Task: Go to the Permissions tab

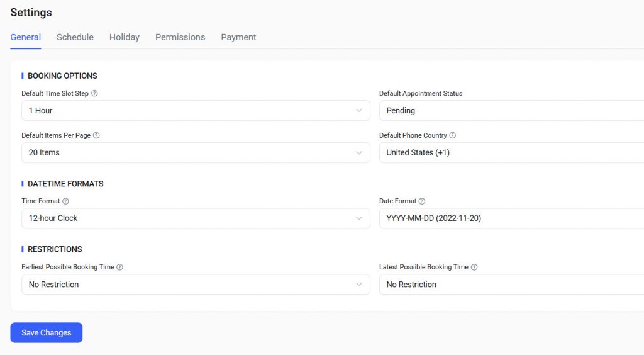Action: [x=180, y=37]
